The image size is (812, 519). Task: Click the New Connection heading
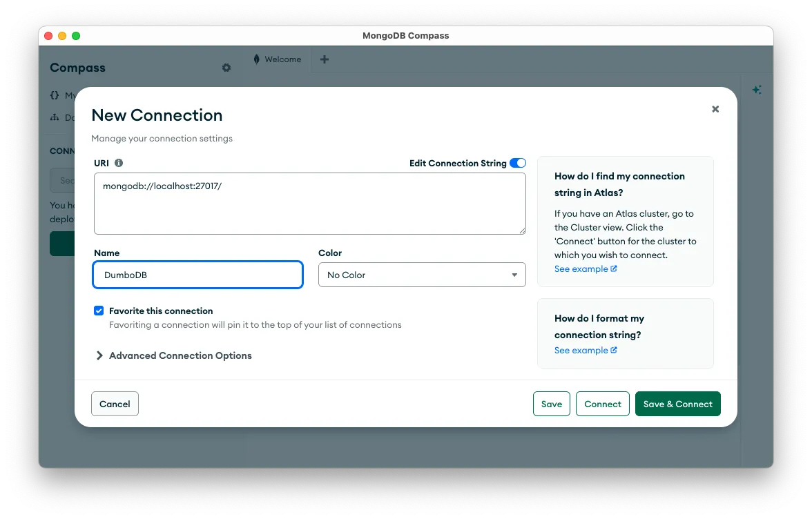(x=157, y=115)
